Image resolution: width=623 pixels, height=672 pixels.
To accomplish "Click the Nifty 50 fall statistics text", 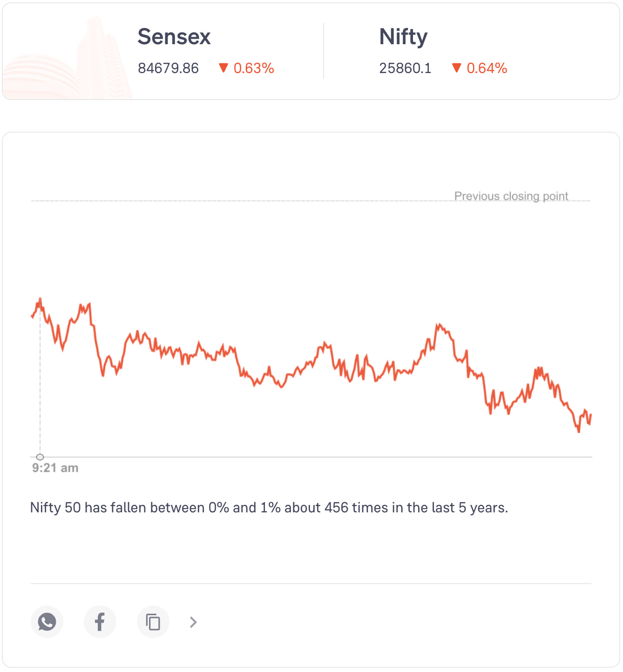I will [269, 507].
